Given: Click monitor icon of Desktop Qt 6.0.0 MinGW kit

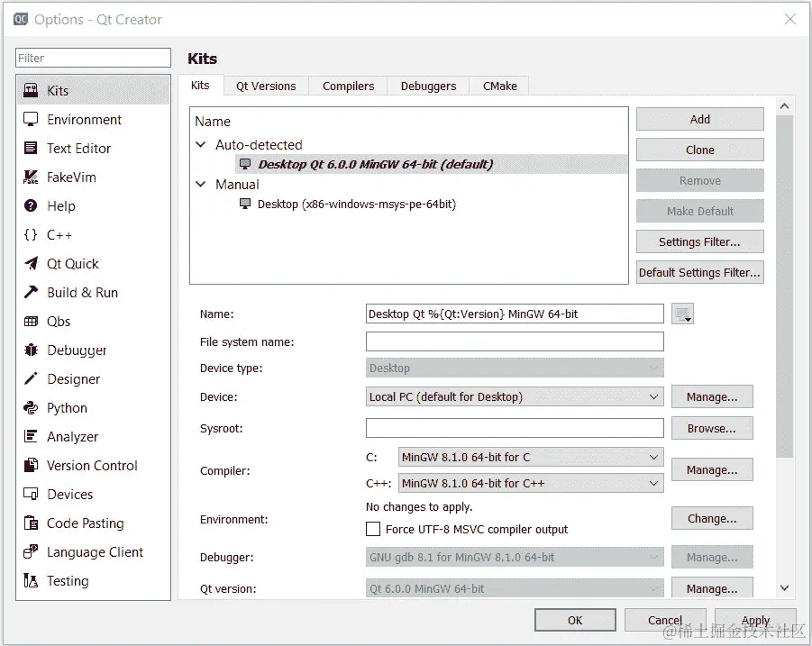Looking at the screenshot, I should 245,164.
